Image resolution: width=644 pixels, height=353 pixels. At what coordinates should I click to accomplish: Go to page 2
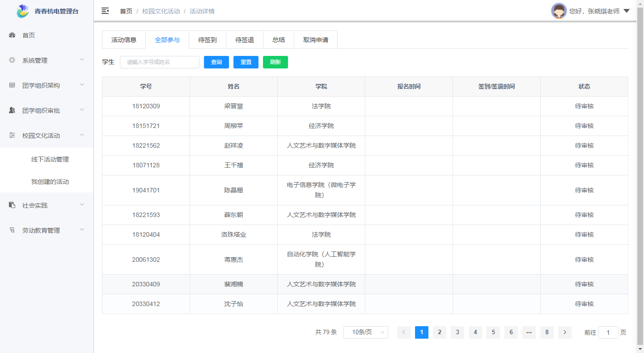pos(440,332)
